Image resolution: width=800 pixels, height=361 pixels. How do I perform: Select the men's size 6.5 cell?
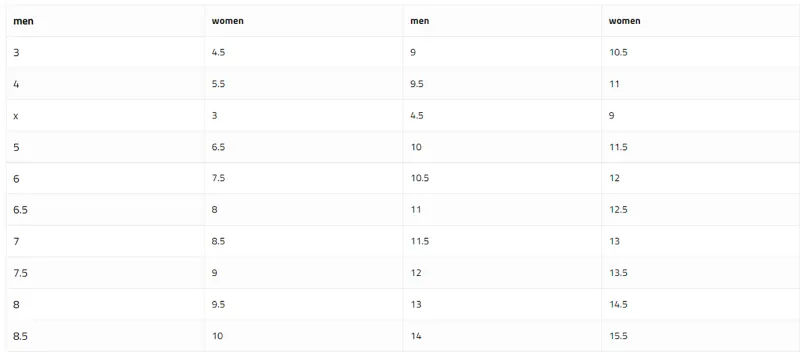[105, 210]
